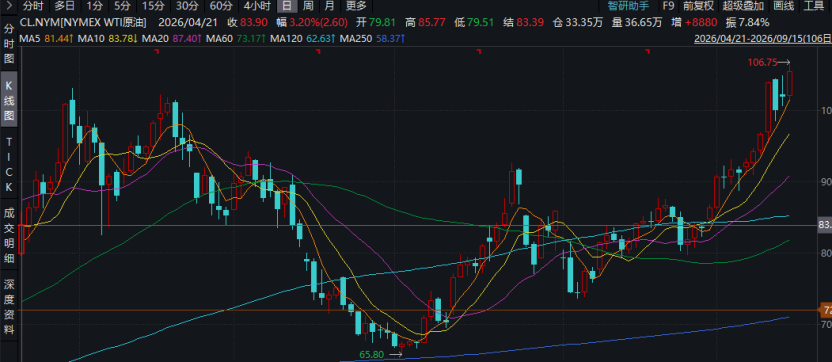Select the 4小时 interval
This screenshot has height=362, width=832.
(x=257, y=6)
